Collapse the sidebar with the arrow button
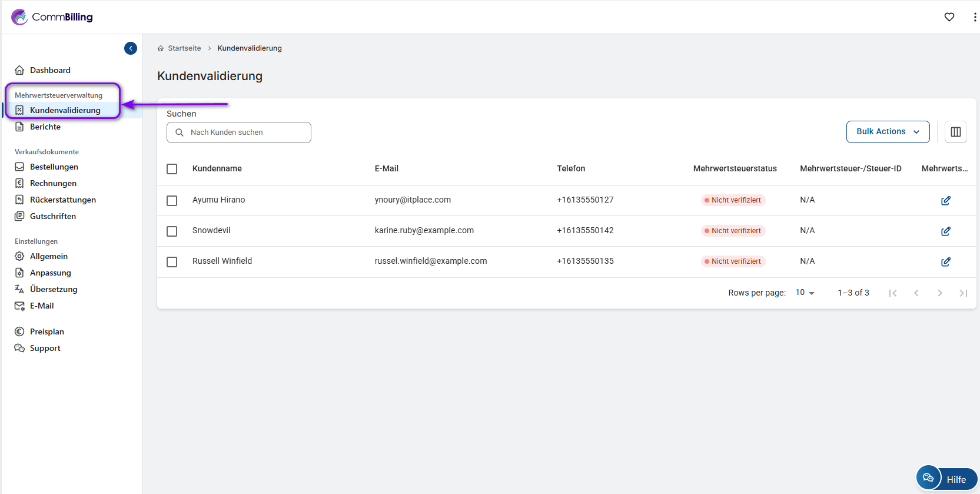The width and height of the screenshot is (980, 494). [131, 48]
